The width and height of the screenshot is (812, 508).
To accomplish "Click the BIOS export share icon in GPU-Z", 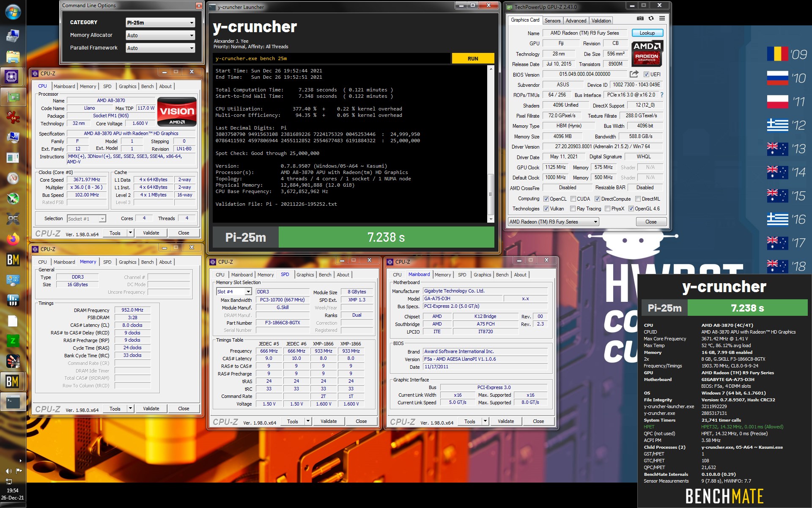I will pyautogui.click(x=634, y=74).
